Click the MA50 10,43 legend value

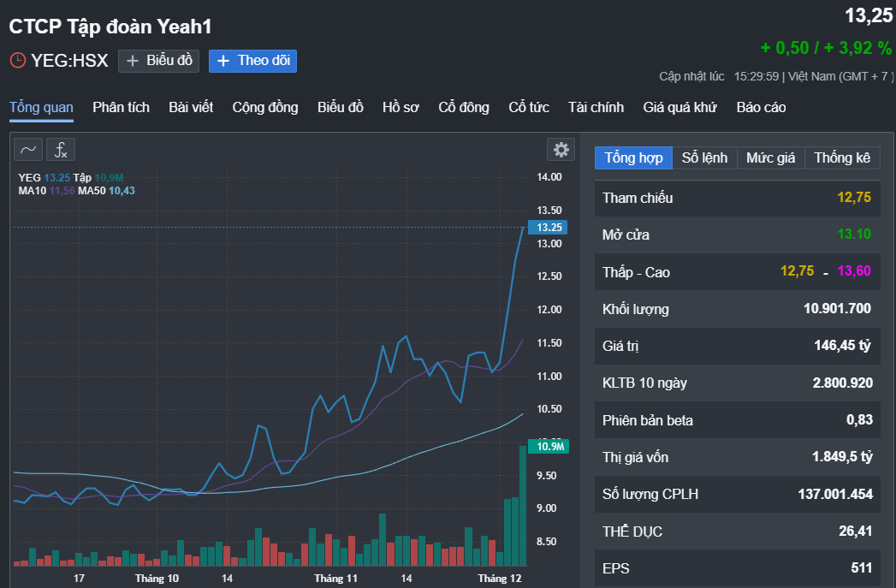tap(122, 191)
